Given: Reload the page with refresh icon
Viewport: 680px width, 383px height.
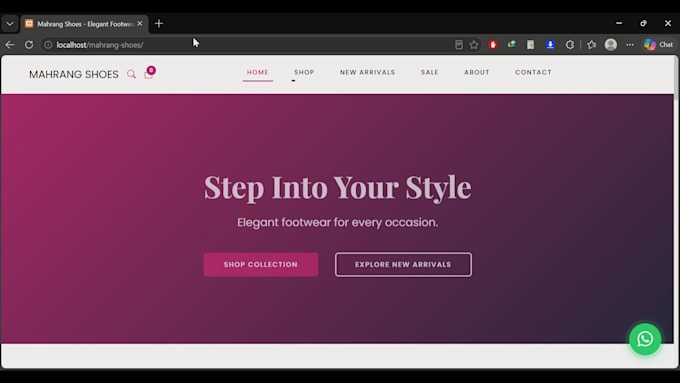Looking at the screenshot, I should point(29,45).
